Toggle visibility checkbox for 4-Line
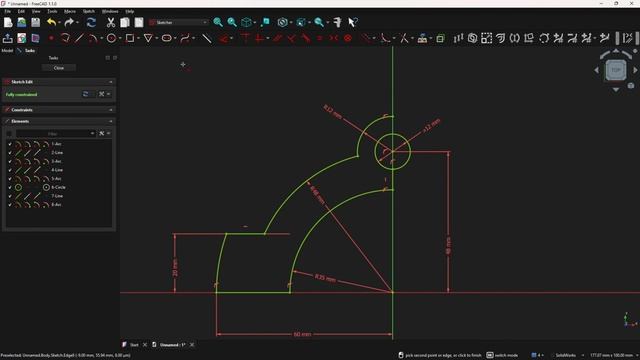640x360 pixels. pyautogui.click(x=10, y=170)
